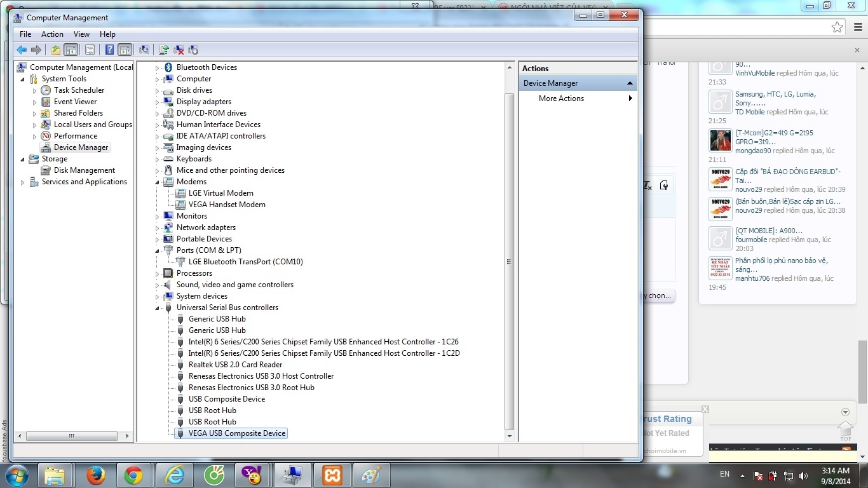Click the Uninstall device toolbar icon
Viewport: 868px width, 488px height.
click(x=179, y=50)
